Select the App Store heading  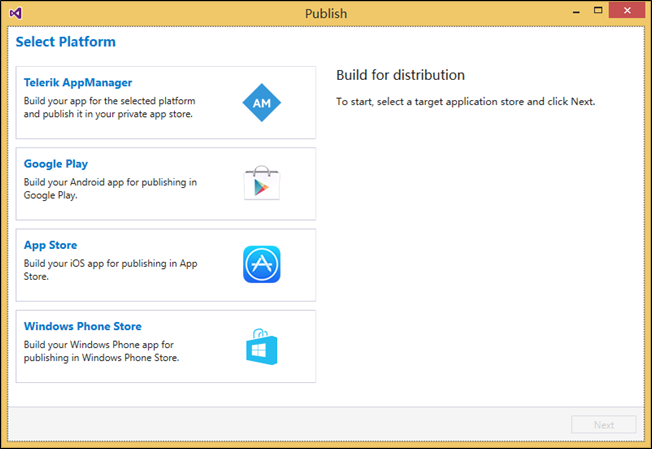click(50, 245)
